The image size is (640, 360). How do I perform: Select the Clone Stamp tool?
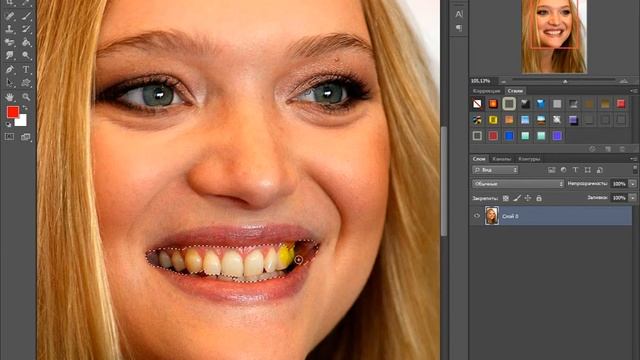10,29
